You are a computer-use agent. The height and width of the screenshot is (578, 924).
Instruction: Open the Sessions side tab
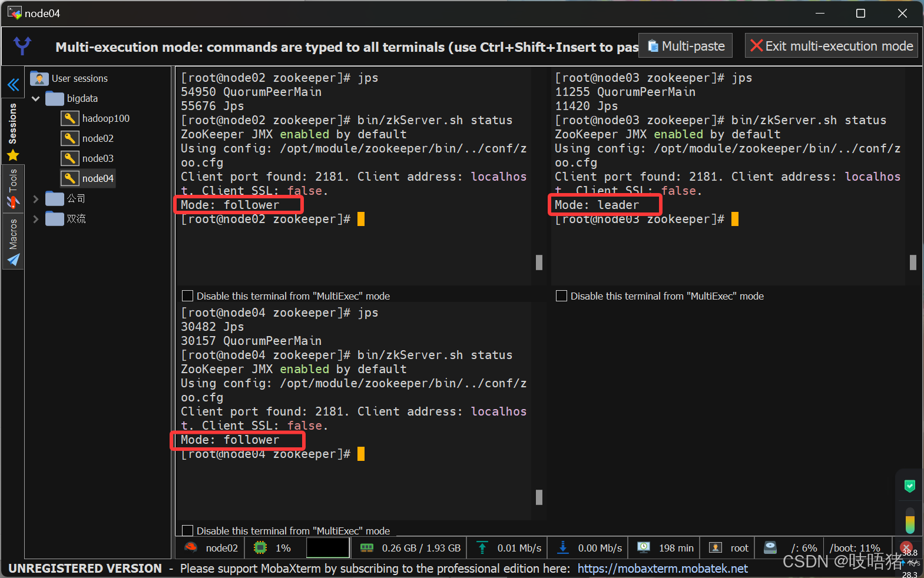12,124
